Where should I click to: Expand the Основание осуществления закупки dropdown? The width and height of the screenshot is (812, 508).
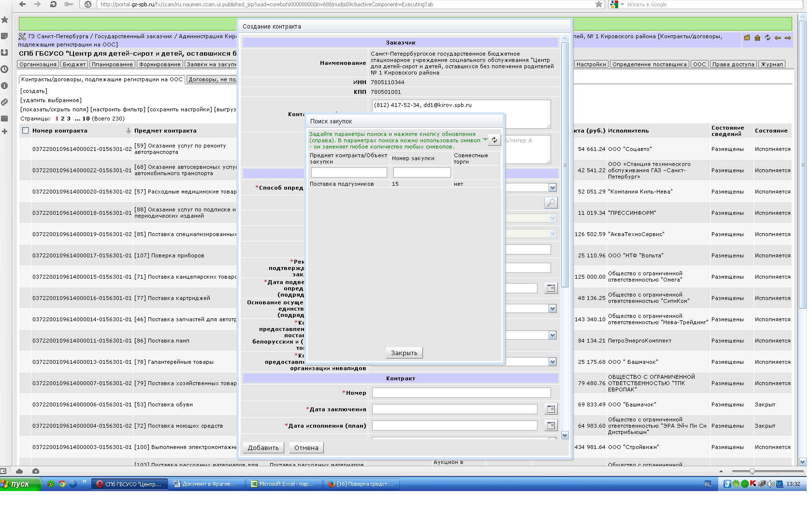pos(552,309)
